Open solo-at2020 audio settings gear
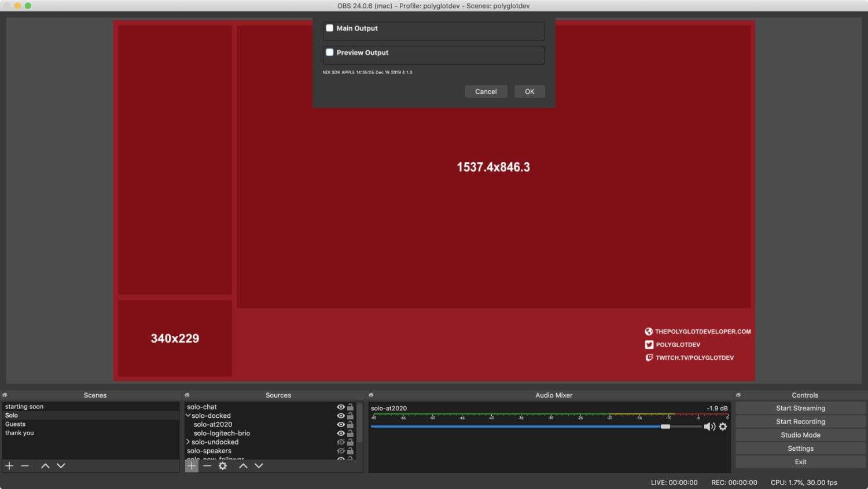This screenshot has width=868, height=489. (x=723, y=427)
